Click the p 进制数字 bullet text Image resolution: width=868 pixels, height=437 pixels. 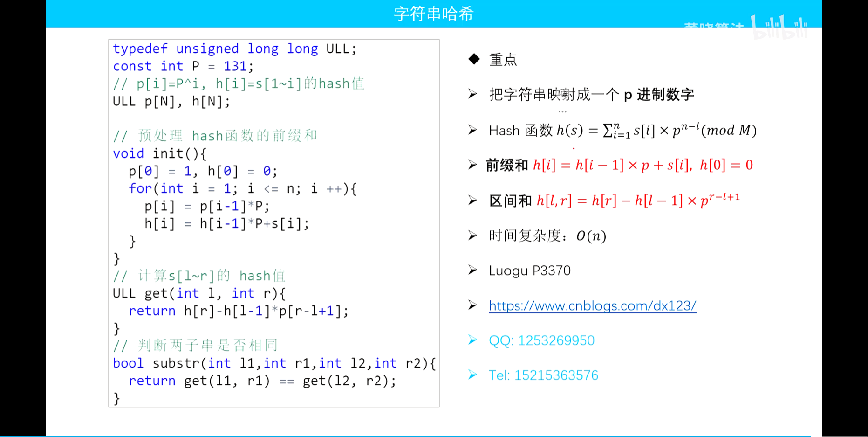592,95
